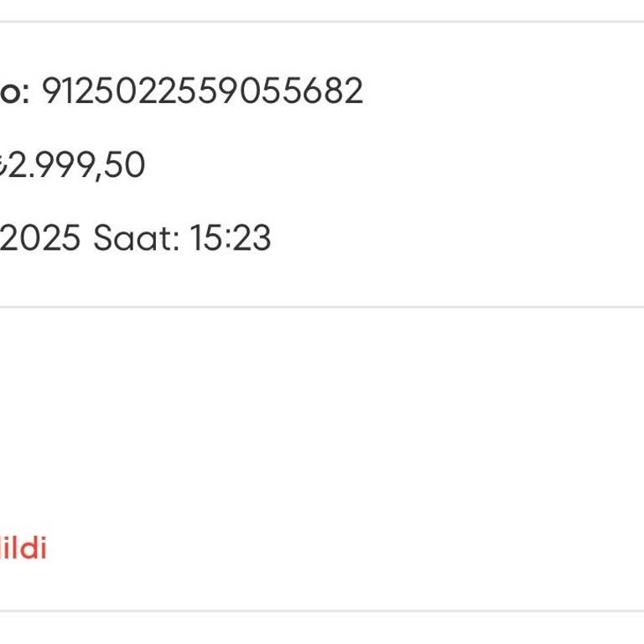Screen dimensions: 644x644
Task: Click the divider line below the date row
Action: point(322,307)
